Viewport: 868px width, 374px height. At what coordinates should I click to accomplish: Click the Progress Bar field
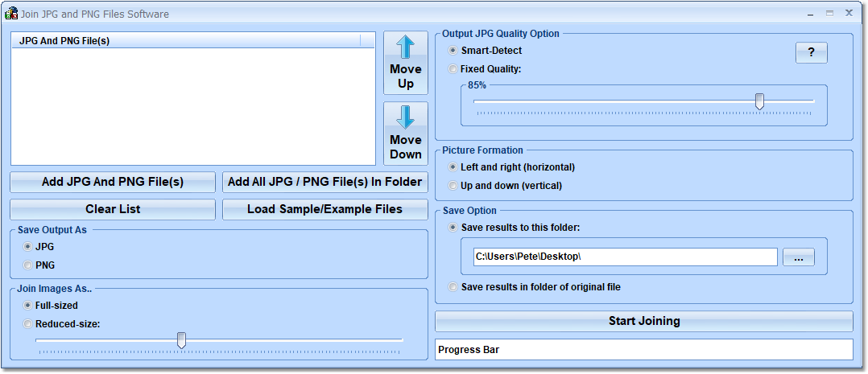[x=644, y=350]
